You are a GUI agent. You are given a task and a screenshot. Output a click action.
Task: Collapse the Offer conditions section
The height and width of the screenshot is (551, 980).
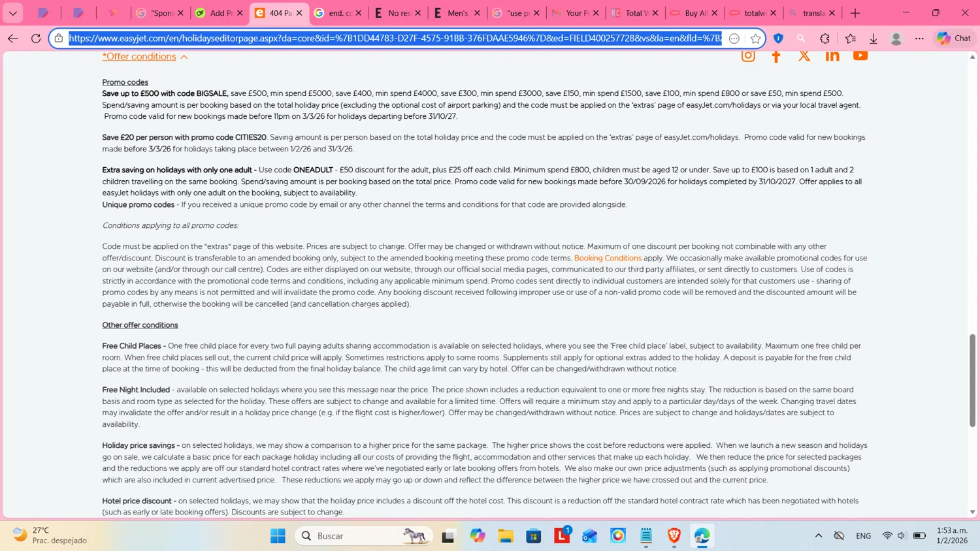pyautogui.click(x=184, y=57)
